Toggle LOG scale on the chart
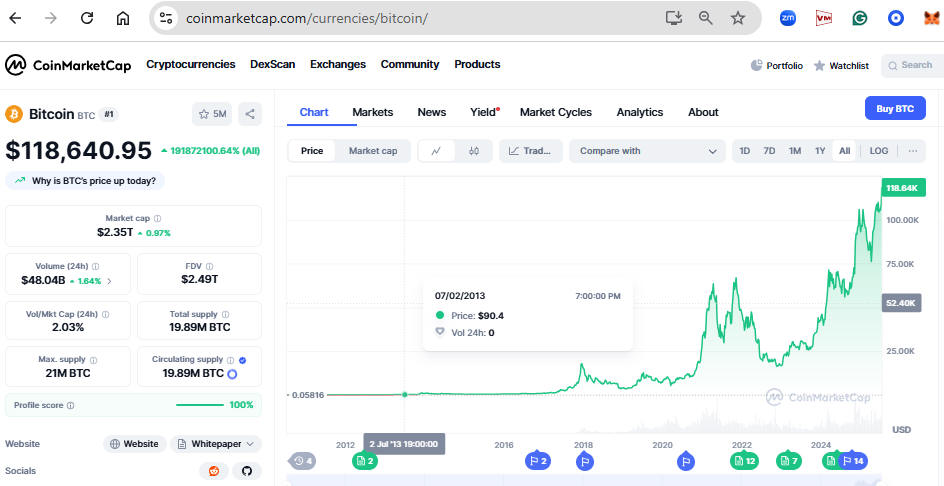944x486 pixels. [878, 151]
